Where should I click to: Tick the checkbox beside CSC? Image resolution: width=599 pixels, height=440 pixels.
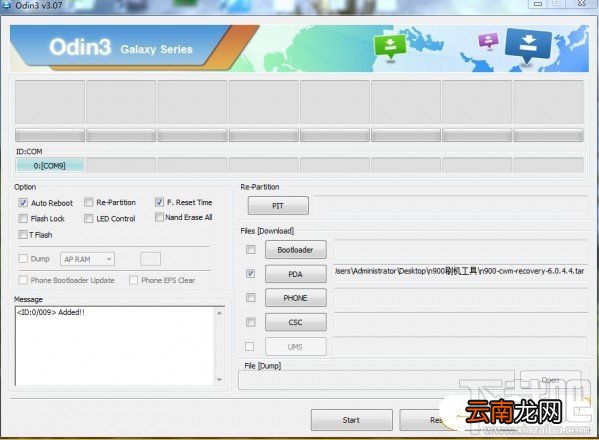point(251,322)
